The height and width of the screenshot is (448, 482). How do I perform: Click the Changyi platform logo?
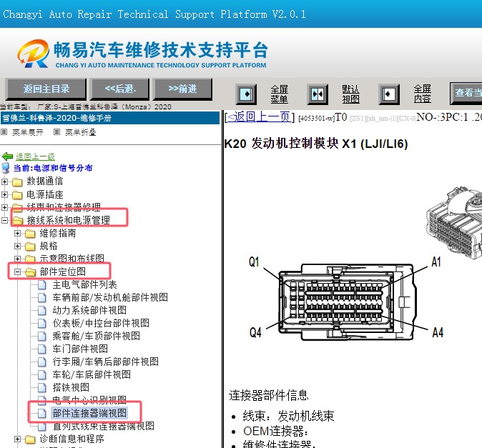click(33, 54)
